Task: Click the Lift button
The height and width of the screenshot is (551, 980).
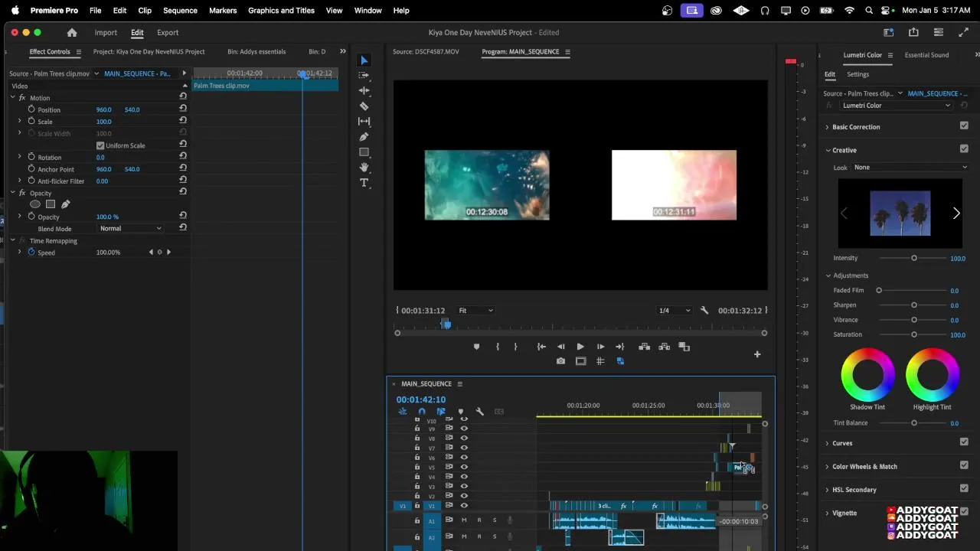Action: [x=645, y=347]
